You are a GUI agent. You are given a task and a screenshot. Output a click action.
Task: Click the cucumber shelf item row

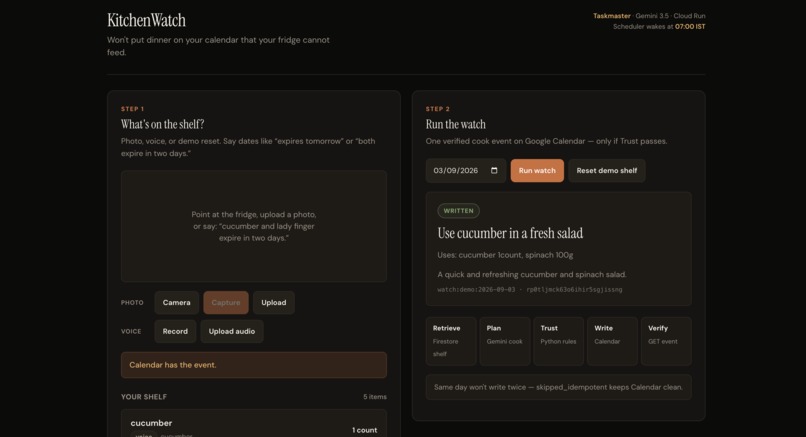(x=254, y=424)
